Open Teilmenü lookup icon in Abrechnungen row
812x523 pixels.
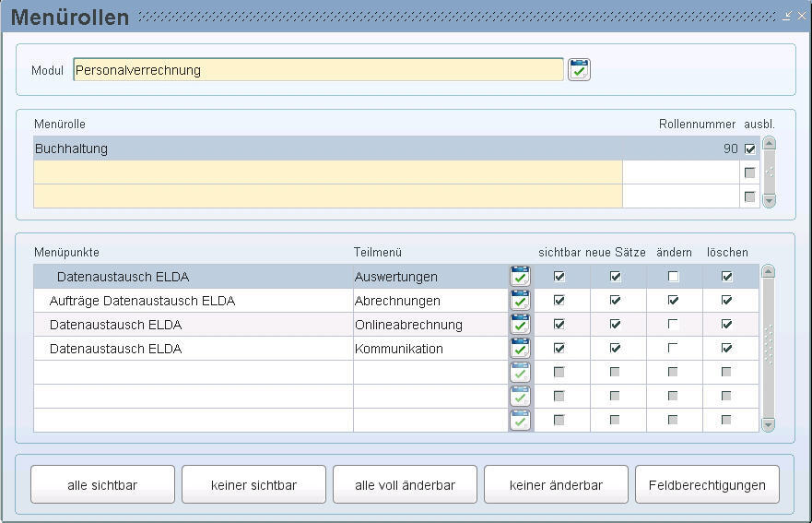pyautogui.click(x=520, y=300)
